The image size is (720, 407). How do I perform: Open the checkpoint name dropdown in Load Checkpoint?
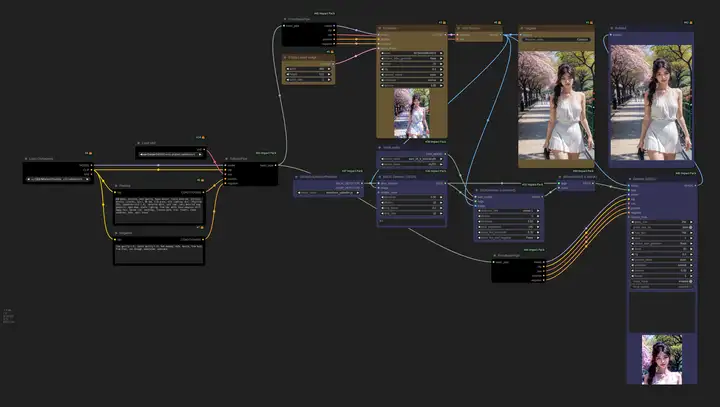pyautogui.click(x=58, y=179)
